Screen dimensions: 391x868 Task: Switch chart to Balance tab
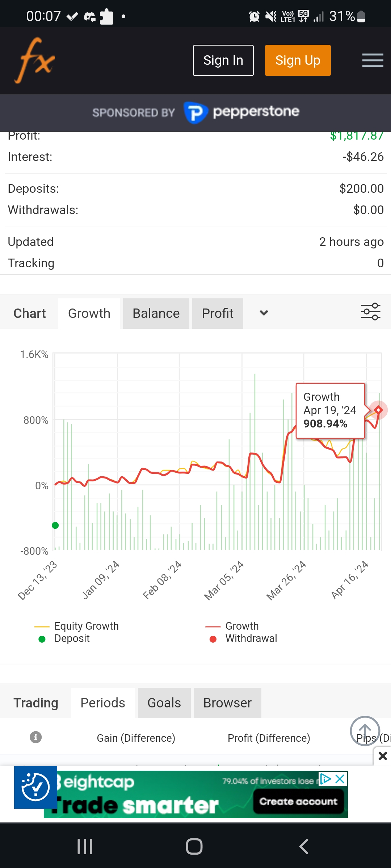[x=156, y=314]
